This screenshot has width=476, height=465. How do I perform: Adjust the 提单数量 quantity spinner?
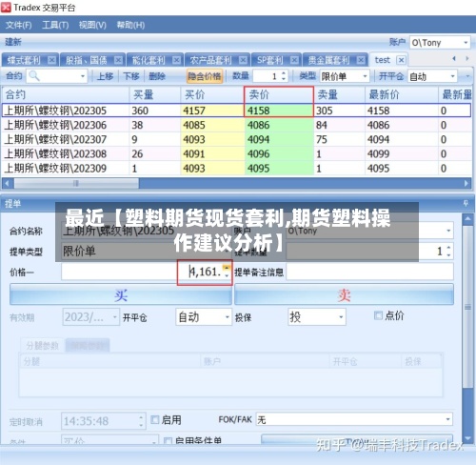point(448,252)
